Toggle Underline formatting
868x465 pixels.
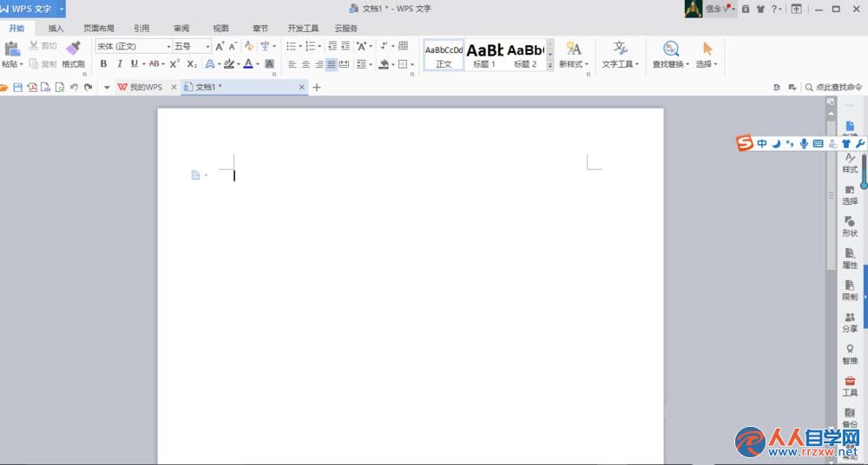click(134, 64)
